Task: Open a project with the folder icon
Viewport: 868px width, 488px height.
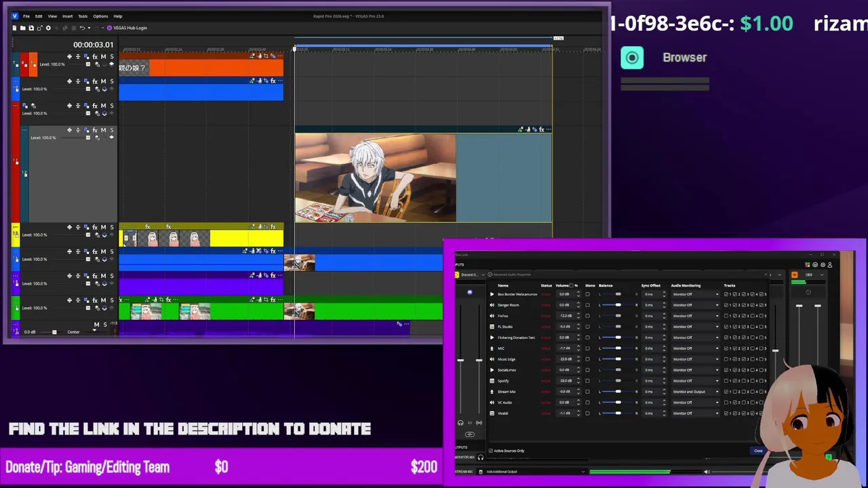Action: click(22, 28)
